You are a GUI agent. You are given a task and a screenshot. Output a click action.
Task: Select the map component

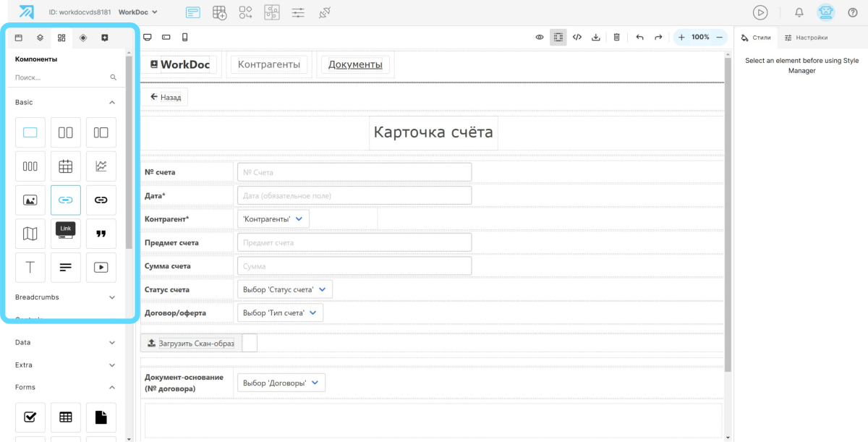point(30,234)
